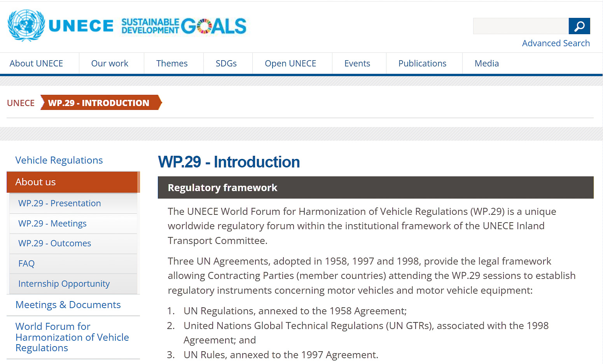Click the Sustainable Development Goals logo
603x364 pixels.
(183, 26)
